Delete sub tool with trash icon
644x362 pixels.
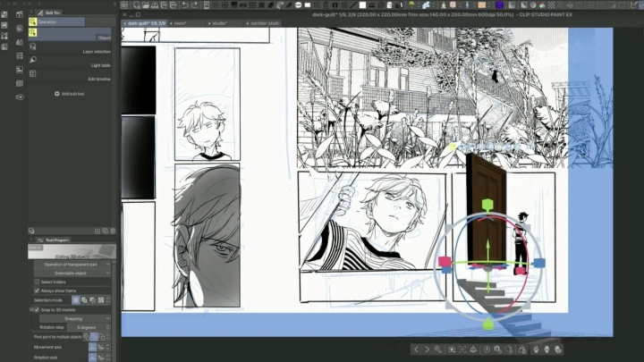coord(113,232)
